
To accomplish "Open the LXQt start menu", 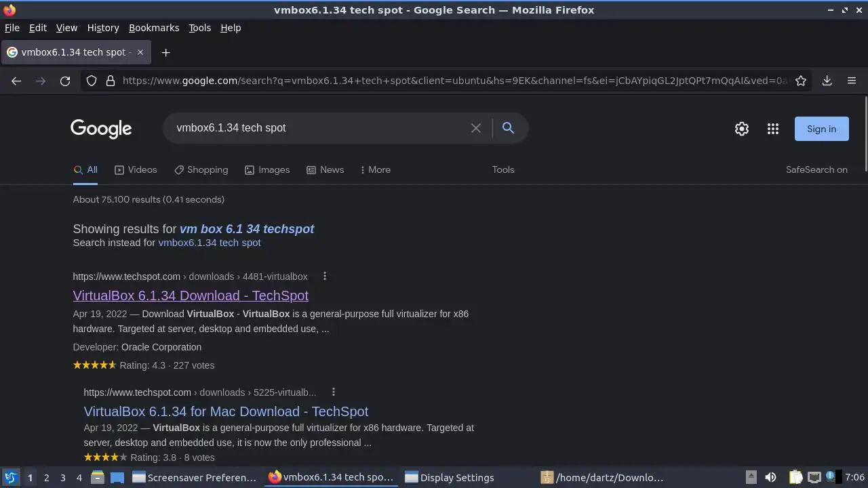I will [x=10, y=477].
